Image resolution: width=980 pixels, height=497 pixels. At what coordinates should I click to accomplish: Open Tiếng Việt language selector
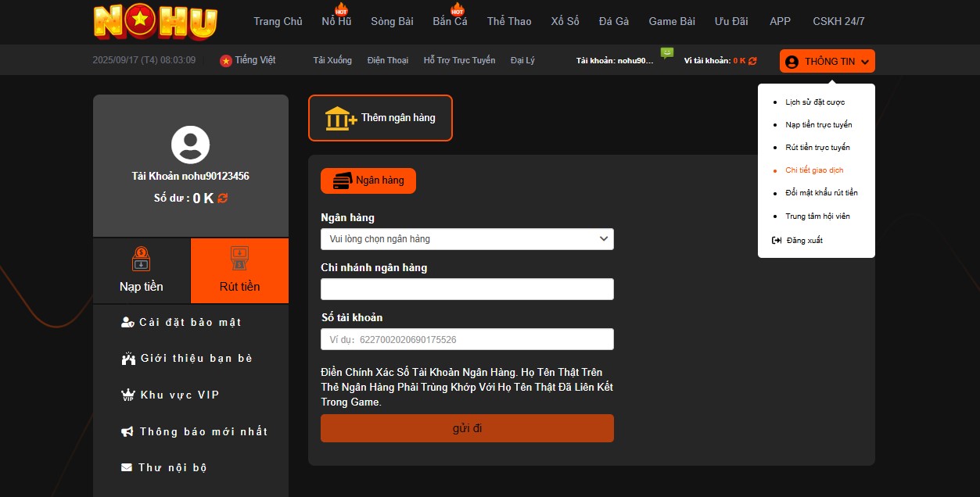pyautogui.click(x=255, y=60)
